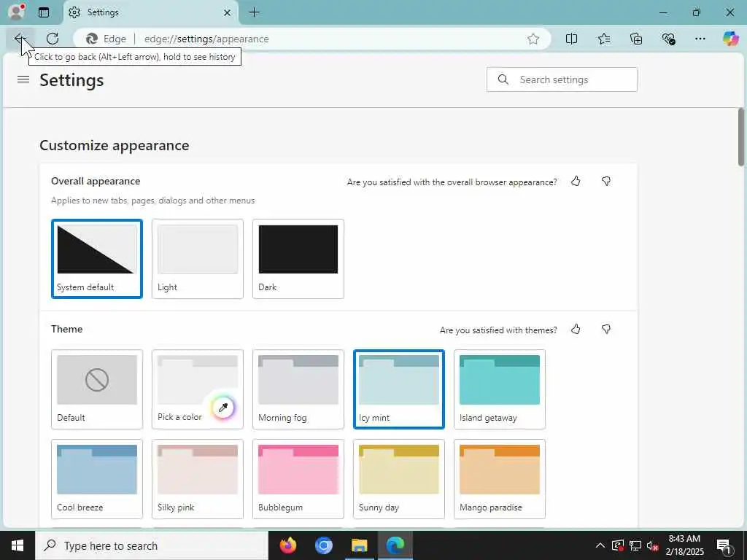Open the Windows Start menu

coord(18,545)
